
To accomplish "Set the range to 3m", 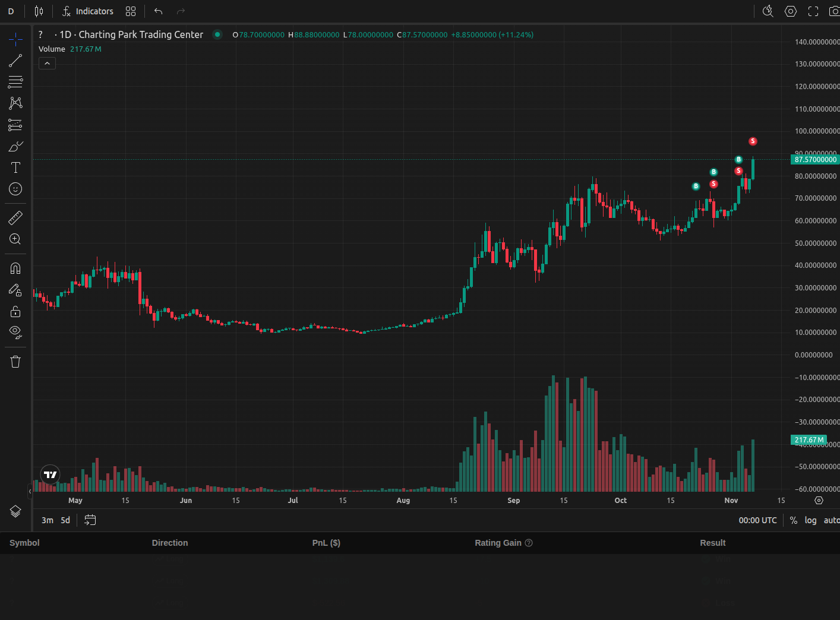I will pos(48,520).
